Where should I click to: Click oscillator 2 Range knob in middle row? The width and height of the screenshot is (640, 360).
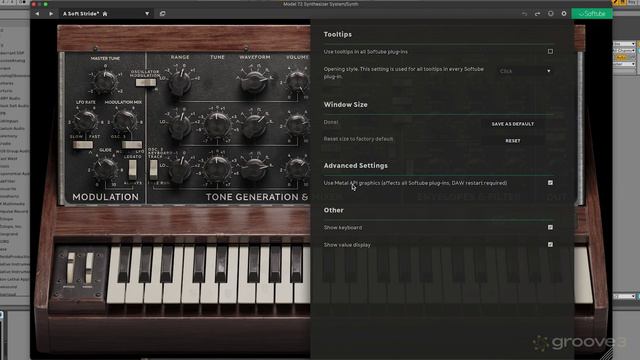[180, 125]
